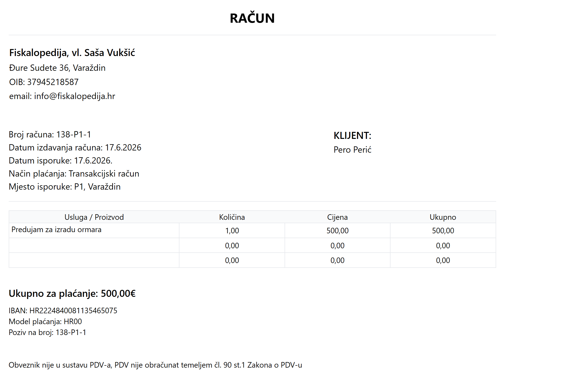Click Datum isporuke: 17.6.2026. line
The image size is (574, 392).
pos(60,161)
